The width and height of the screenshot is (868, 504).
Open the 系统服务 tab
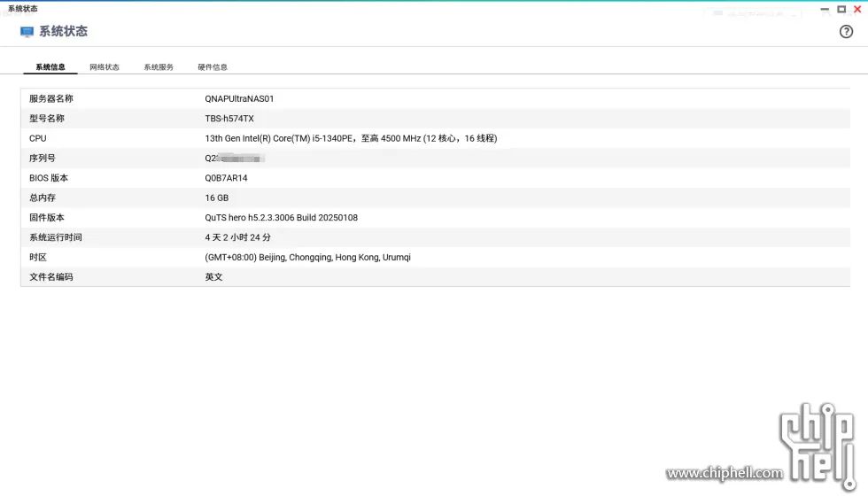coord(159,67)
